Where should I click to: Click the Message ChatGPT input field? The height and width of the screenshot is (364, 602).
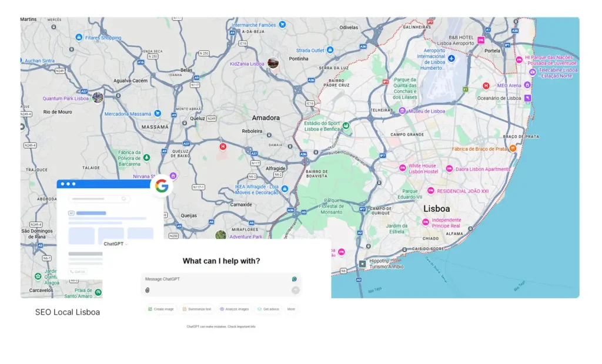[x=221, y=284]
